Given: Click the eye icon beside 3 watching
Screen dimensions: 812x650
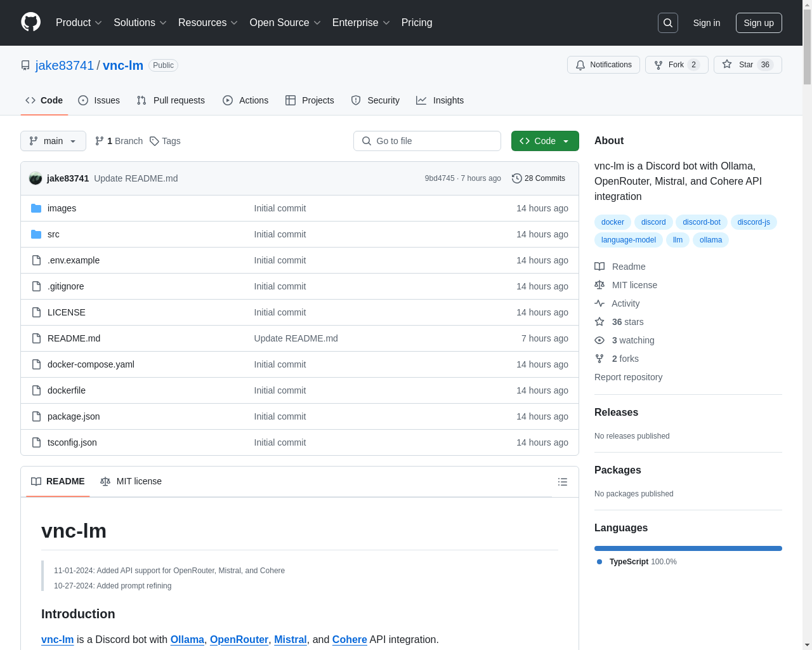Looking at the screenshot, I should (x=599, y=340).
